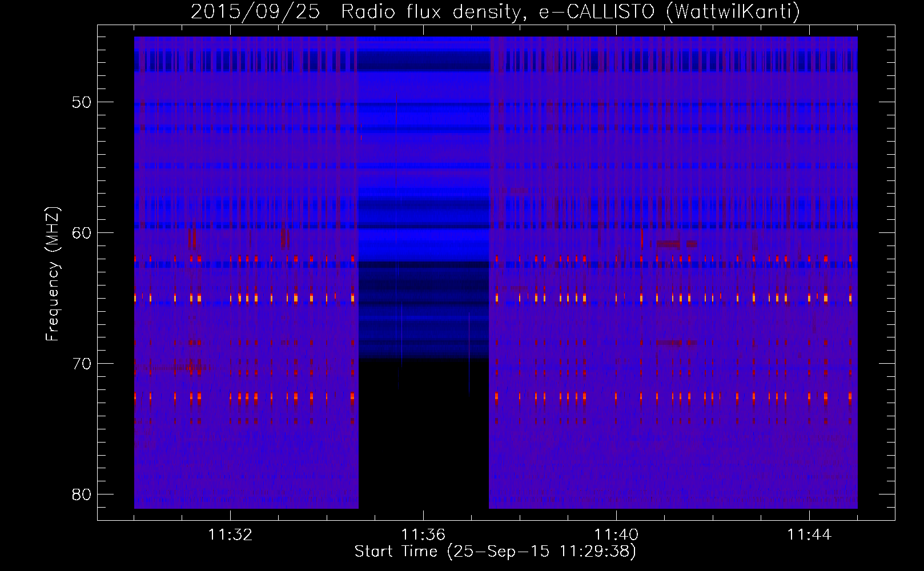Click the 11:32 time tick label
Screen dimensions: 924x571
[x=230, y=535]
